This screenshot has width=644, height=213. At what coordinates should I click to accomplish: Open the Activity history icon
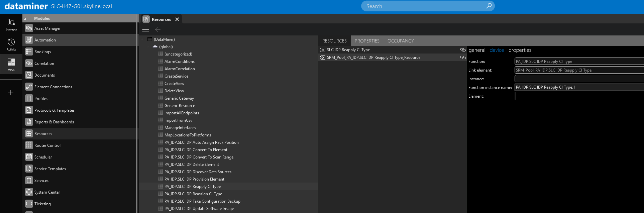[x=11, y=44]
